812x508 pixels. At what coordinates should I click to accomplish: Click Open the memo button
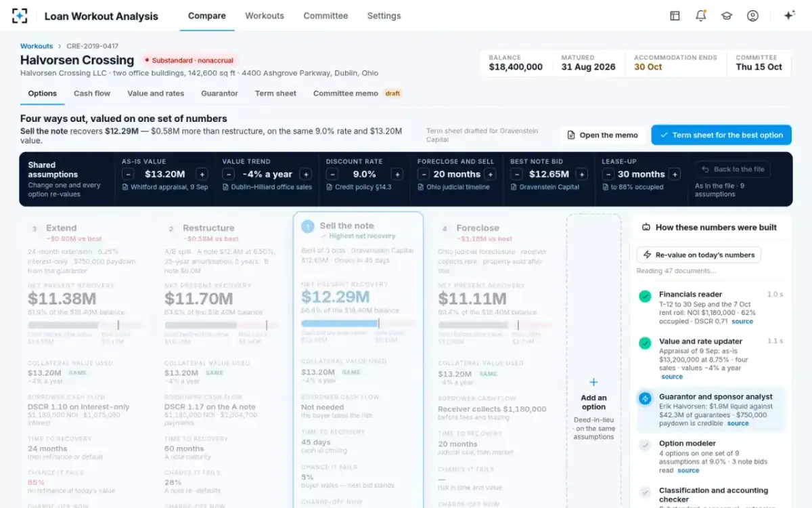[602, 135]
